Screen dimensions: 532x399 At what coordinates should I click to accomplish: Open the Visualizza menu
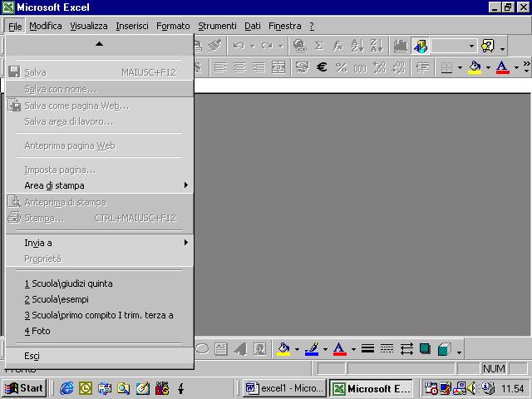89,26
